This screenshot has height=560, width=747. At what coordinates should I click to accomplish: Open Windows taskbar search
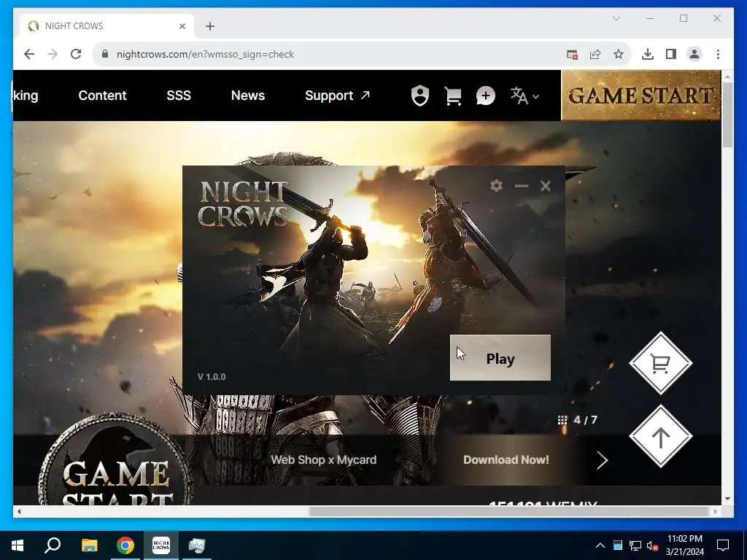(53, 545)
